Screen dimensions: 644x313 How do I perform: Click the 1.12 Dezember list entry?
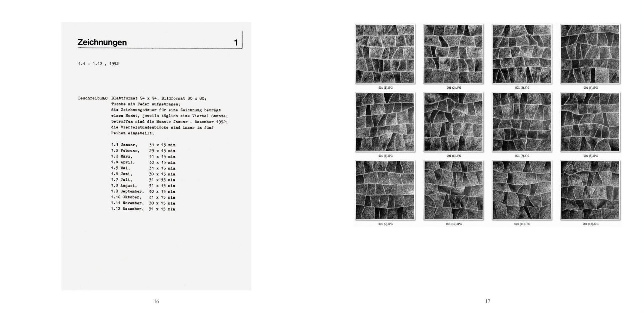pyautogui.click(x=127, y=209)
